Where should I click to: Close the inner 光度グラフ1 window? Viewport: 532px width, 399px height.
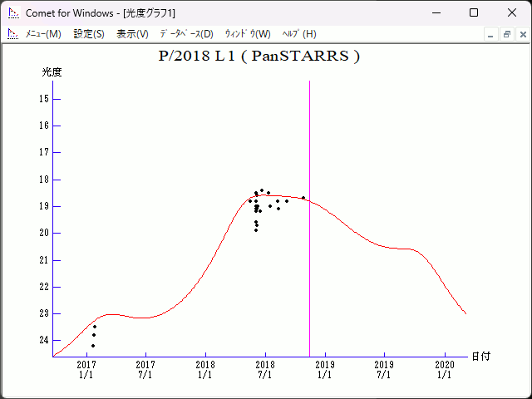click(x=523, y=35)
